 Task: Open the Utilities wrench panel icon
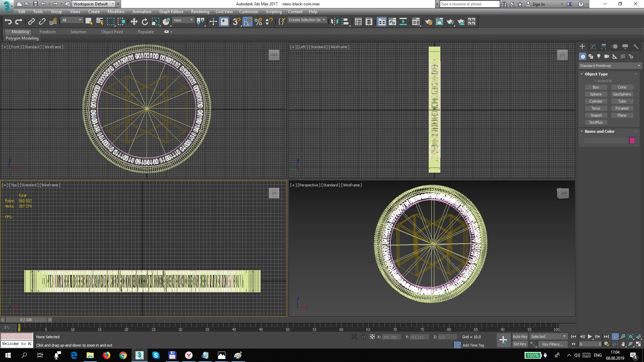coord(636,47)
